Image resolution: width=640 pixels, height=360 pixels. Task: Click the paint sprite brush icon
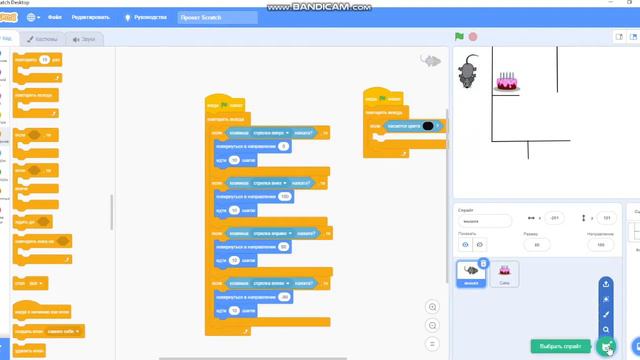606,314
